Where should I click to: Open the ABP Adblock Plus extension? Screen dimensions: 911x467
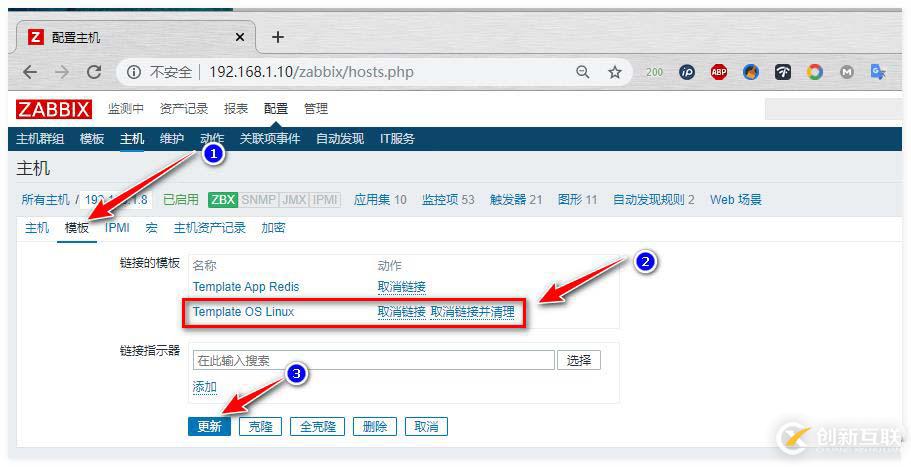tap(719, 72)
